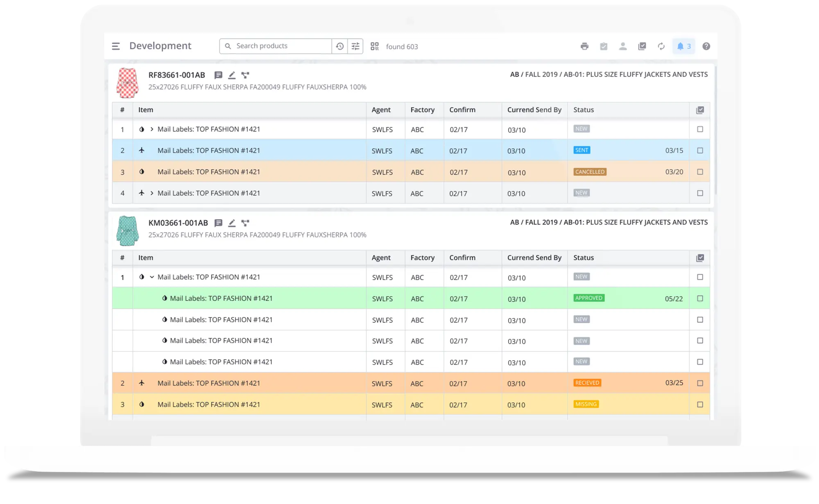Click the notifications bell icon showing 3

(680, 46)
